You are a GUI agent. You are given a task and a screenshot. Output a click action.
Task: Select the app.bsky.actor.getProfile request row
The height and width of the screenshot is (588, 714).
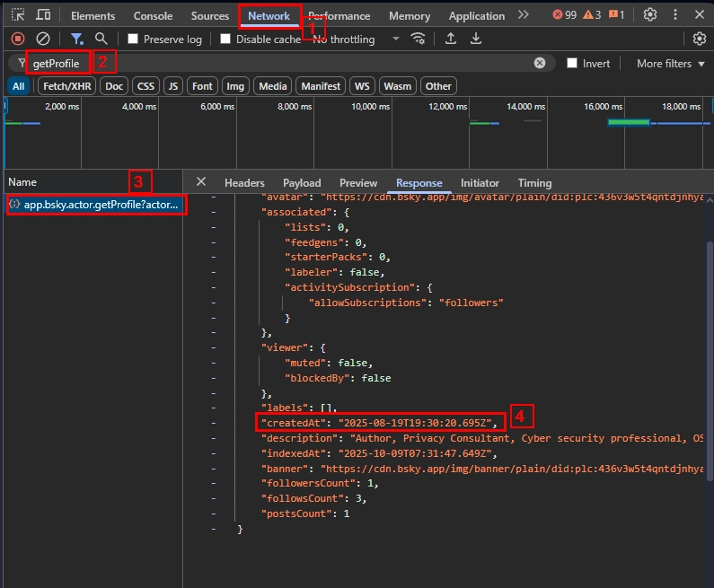tap(94, 205)
